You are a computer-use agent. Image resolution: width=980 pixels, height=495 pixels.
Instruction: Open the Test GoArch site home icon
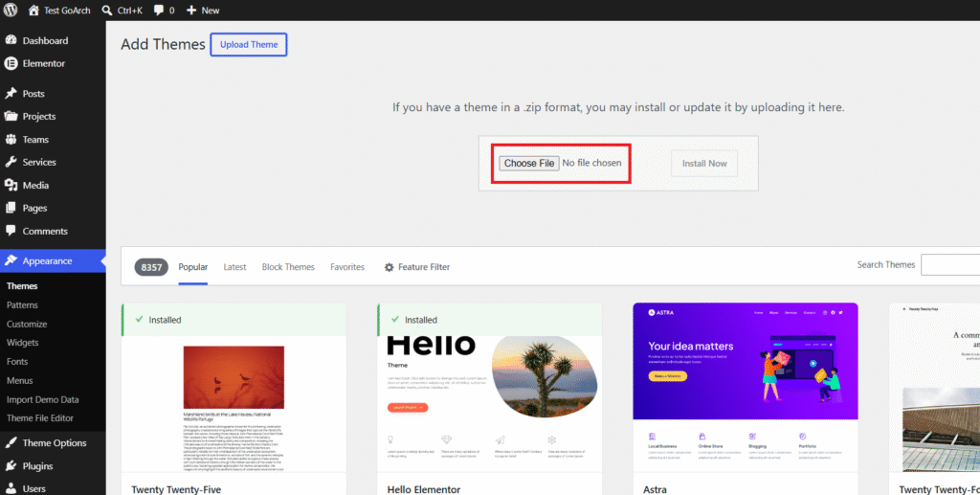(33, 10)
